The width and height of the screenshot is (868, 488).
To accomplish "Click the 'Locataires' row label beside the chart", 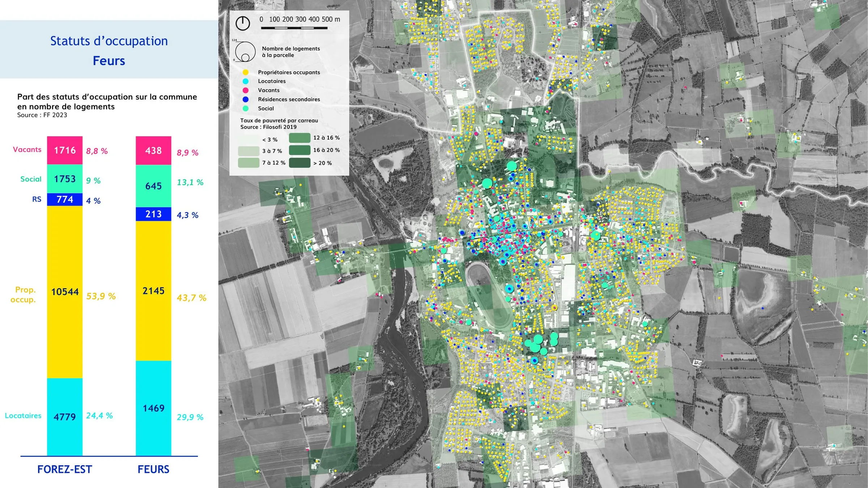I will 23,416.
